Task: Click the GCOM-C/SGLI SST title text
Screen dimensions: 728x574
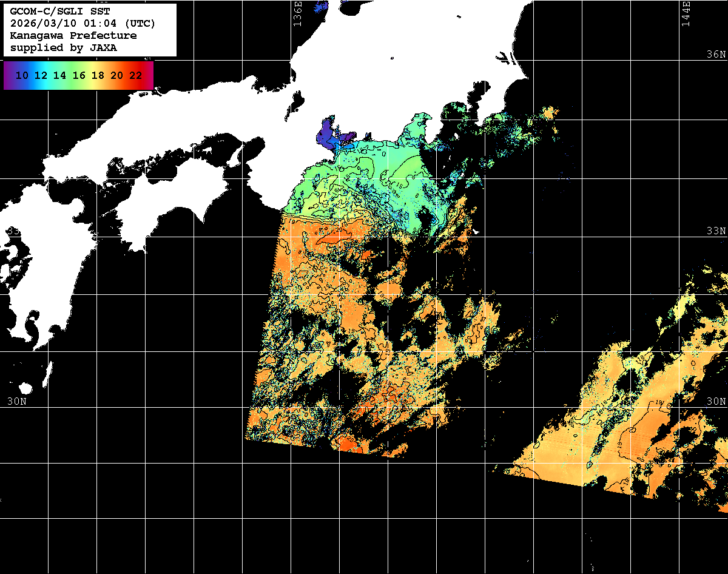Action: pos(59,12)
